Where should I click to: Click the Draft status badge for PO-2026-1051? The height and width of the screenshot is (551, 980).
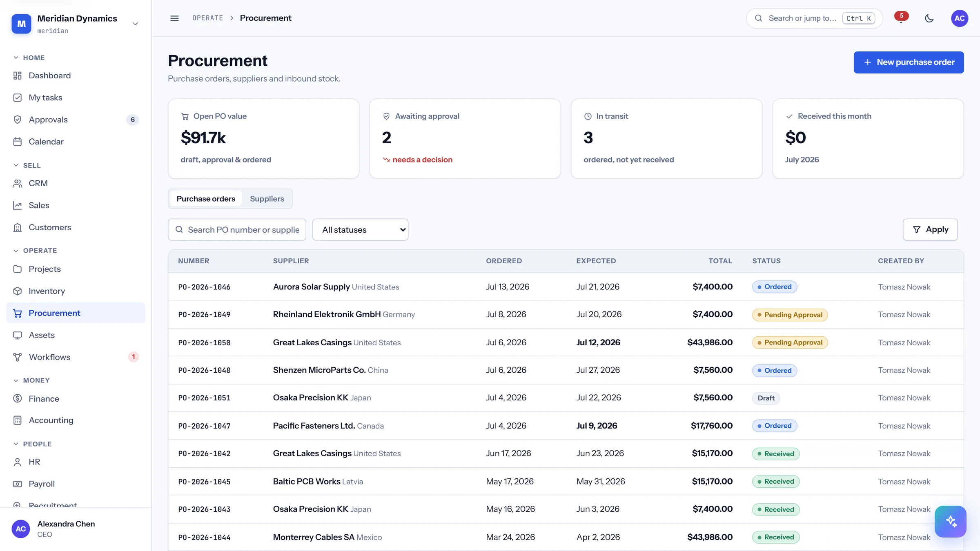point(766,398)
